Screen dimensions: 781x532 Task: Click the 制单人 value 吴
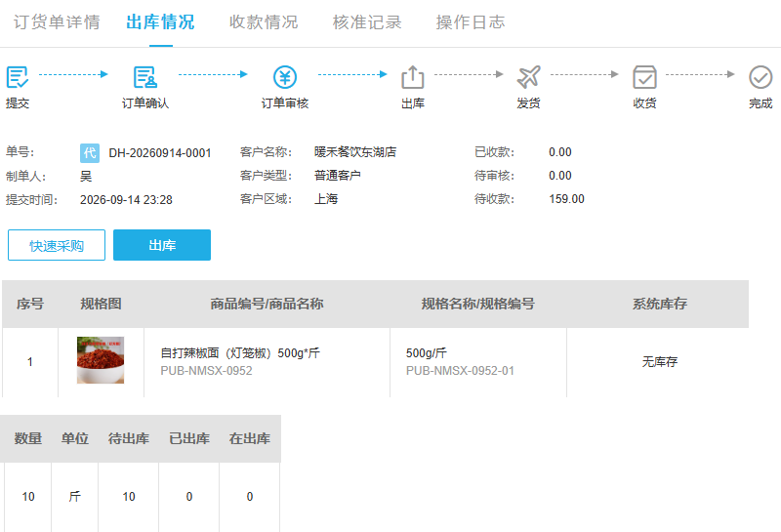(86, 177)
